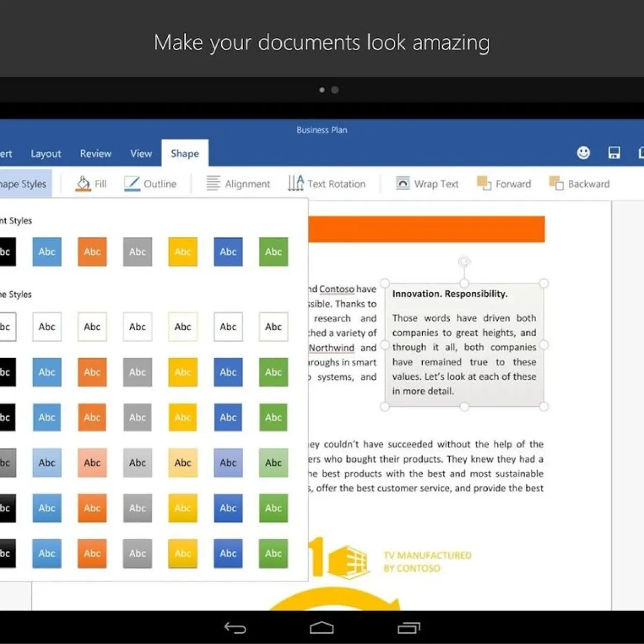
Task: Tap the Android Recent Apps button
Action: click(x=409, y=627)
